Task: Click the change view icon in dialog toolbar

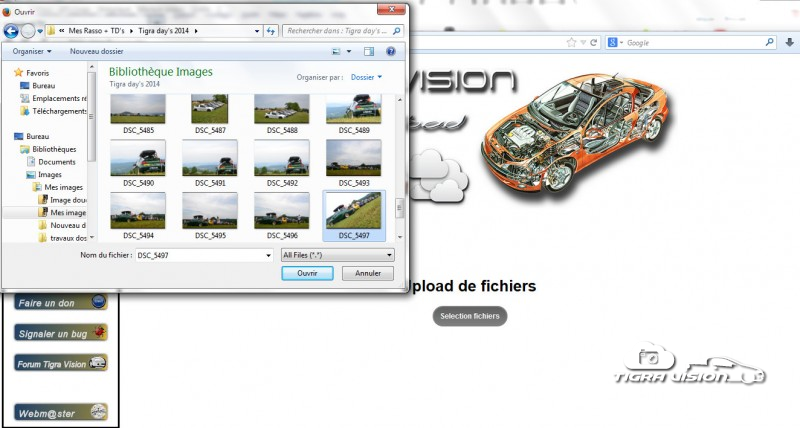Action: 337,51
